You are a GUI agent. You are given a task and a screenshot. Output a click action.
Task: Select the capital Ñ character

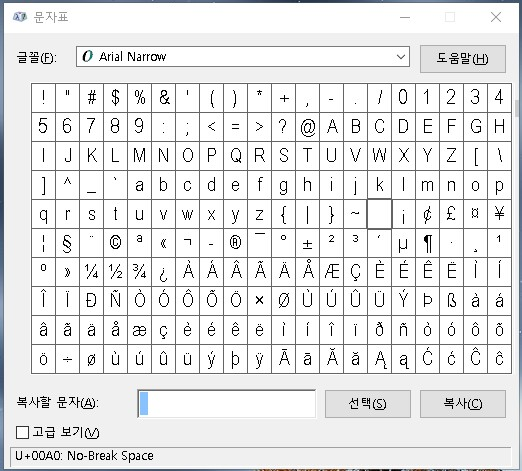click(115, 301)
